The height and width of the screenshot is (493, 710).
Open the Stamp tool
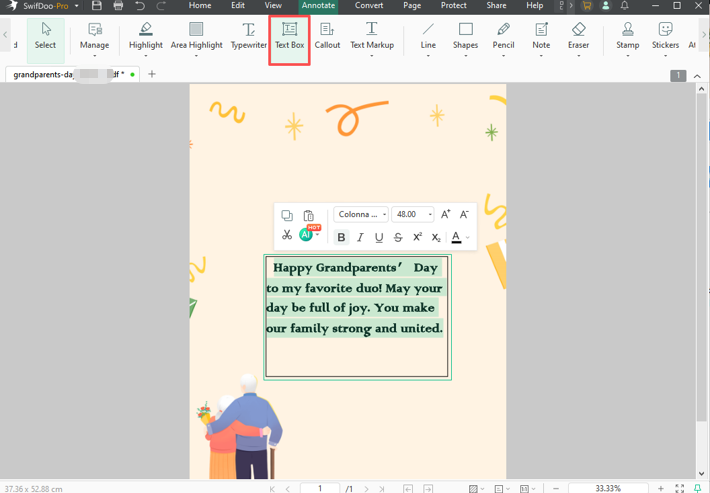click(x=627, y=36)
